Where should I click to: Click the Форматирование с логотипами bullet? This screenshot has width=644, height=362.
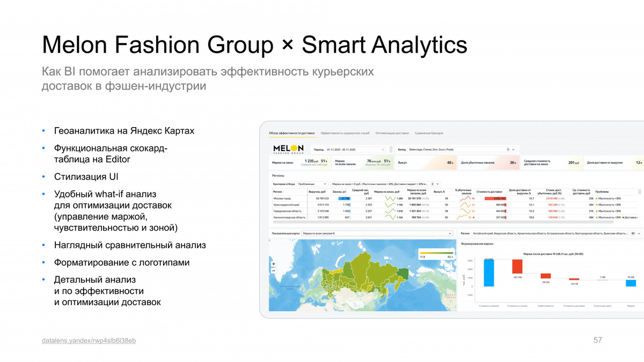click(x=121, y=263)
